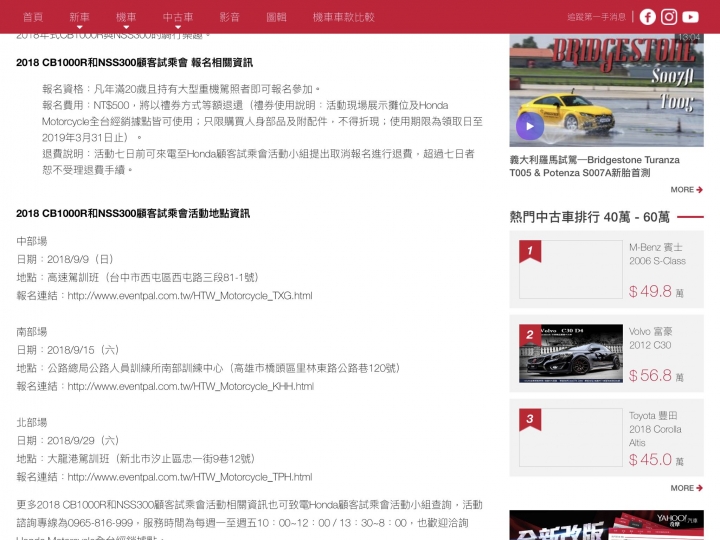Open the Volvo 2012 C30 listing text

pyautogui.click(x=650, y=338)
